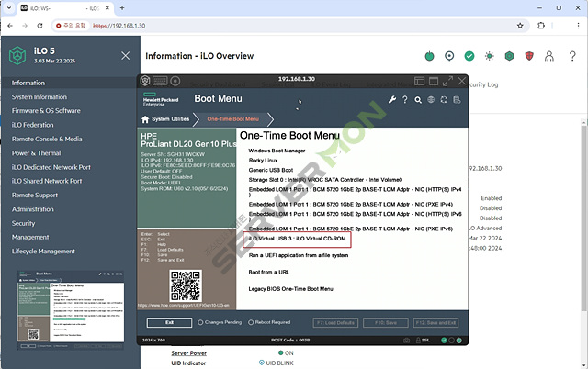Select Run a UEFI application from file system
The image size is (588, 369).
tap(299, 255)
